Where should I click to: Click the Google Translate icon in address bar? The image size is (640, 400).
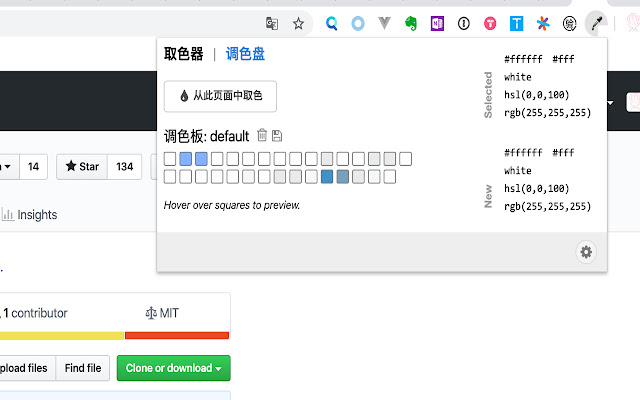coord(272,23)
